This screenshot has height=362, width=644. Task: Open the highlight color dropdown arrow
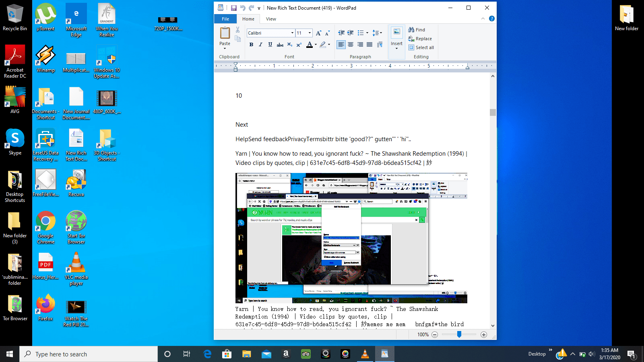coord(329,45)
